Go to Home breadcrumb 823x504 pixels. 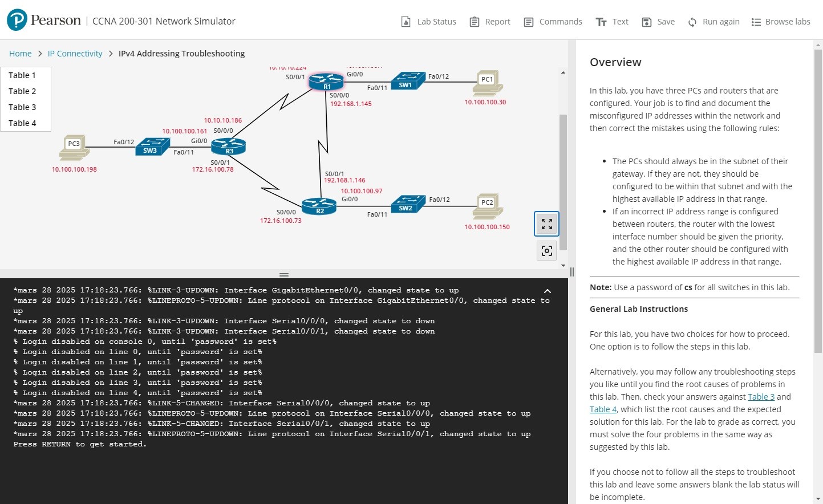click(x=21, y=54)
